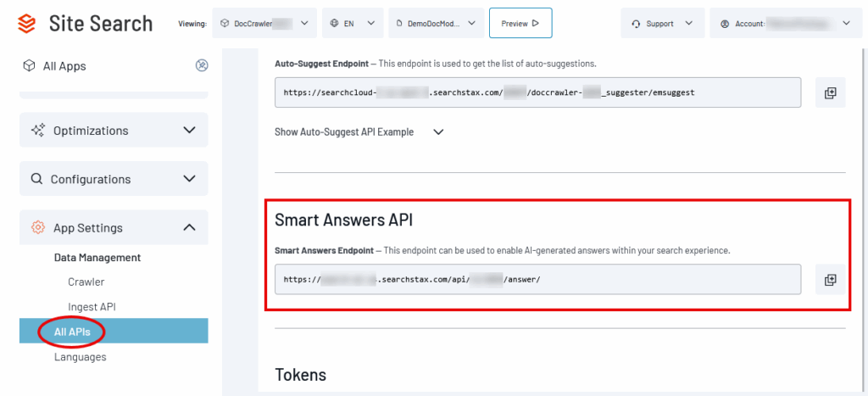The width and height of the screenshot is (868, 396).
Task: Expand the Optimizations section chevron
Action: pyautogui.click(x=189, y=131)
